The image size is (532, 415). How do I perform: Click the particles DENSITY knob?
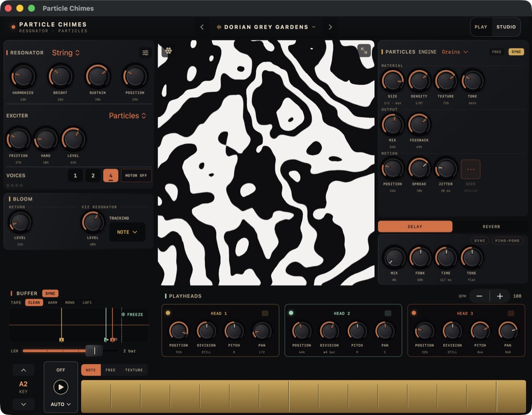(419, 81)
